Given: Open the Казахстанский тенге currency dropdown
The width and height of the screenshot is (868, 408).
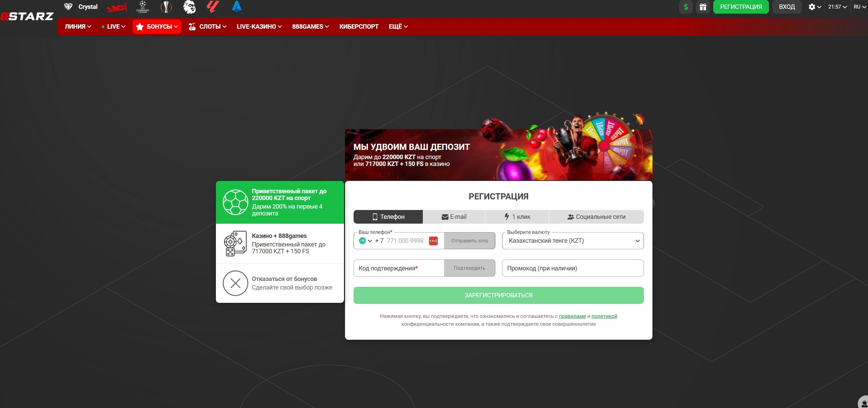Looking at the screenshot, I should 573,241.
